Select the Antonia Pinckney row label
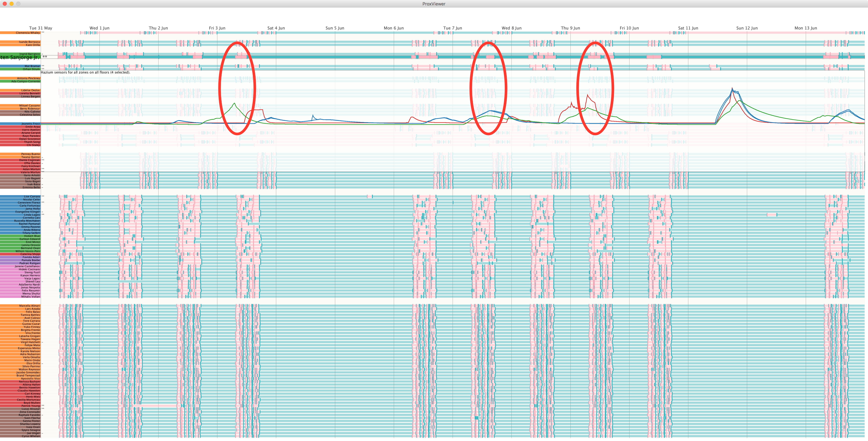This screenshot has height=441, width=868. click(20, 78)
